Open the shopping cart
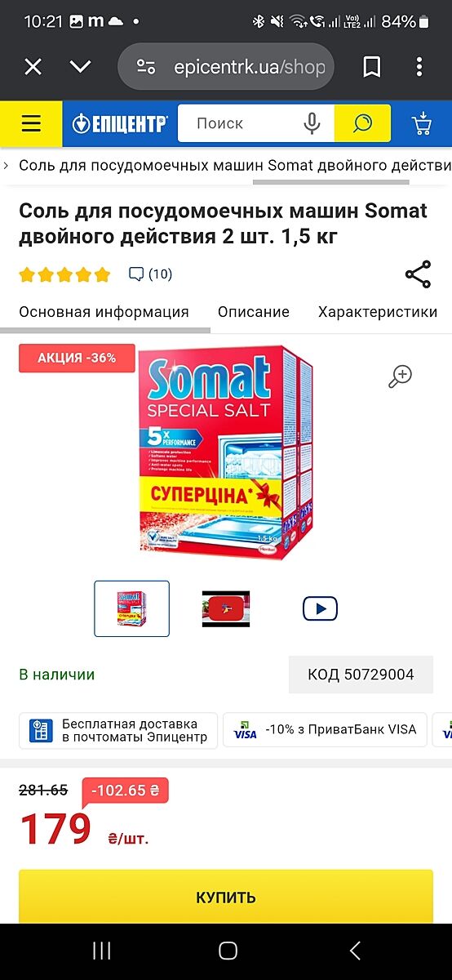The height and width of the screenshot is (980, 452). click(x=422, y=124)
